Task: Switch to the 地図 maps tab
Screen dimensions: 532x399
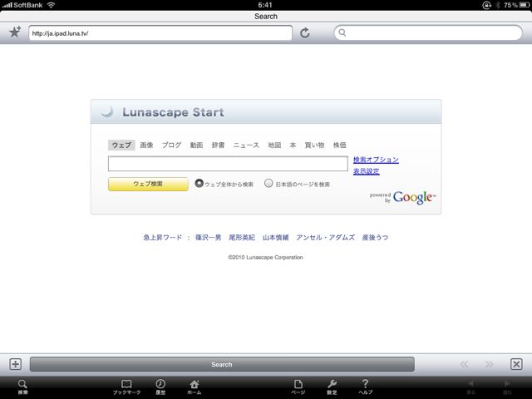Action: 274,145
